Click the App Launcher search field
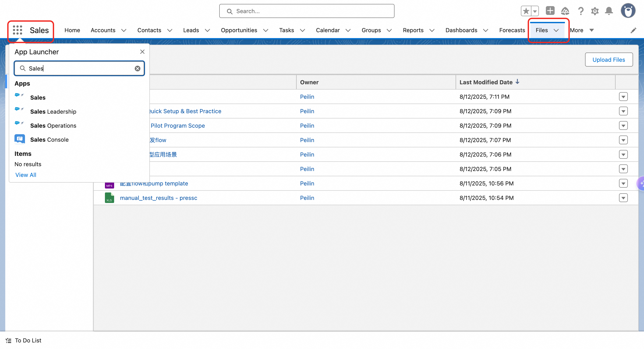Image resolution: width=644 pixels, height=349 pixels. (79, 69)
